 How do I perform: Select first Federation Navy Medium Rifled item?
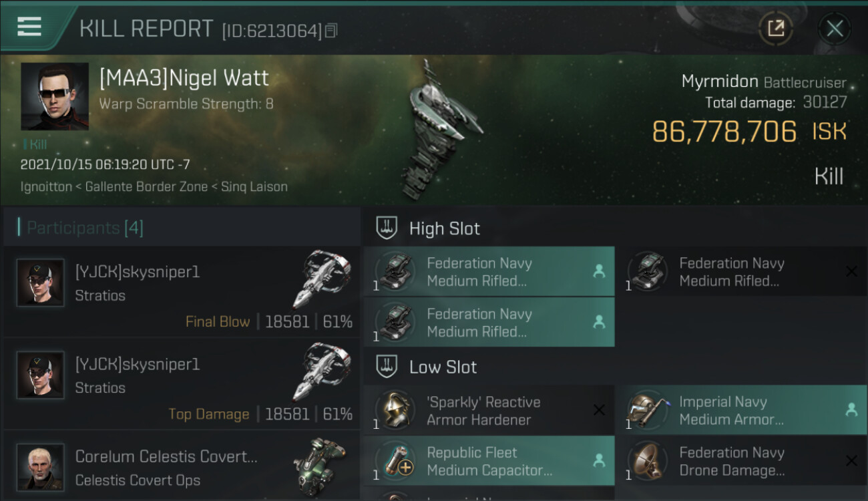point(489,272)
